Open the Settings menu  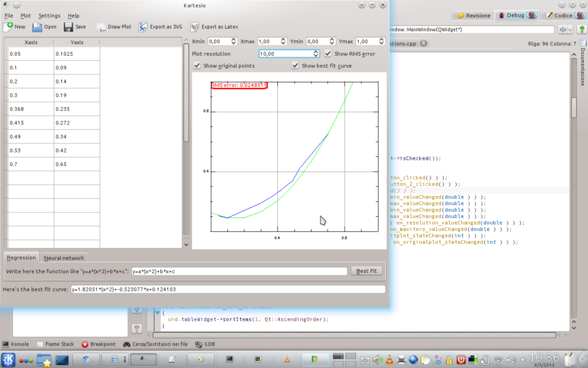tap(49, 16)
